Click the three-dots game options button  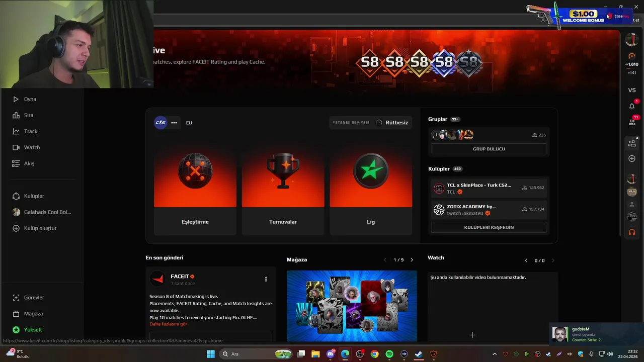coord(174,123)
